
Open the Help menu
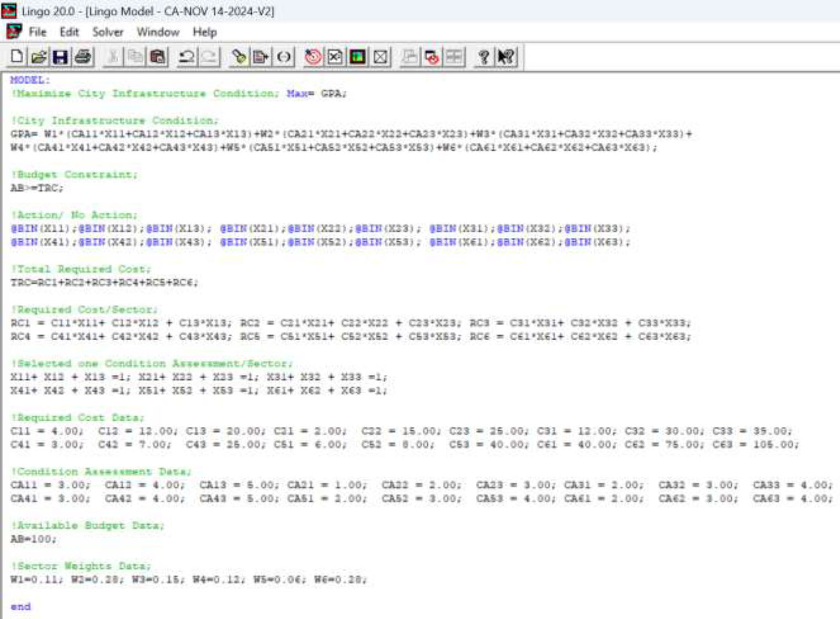[x=204, y=32]
